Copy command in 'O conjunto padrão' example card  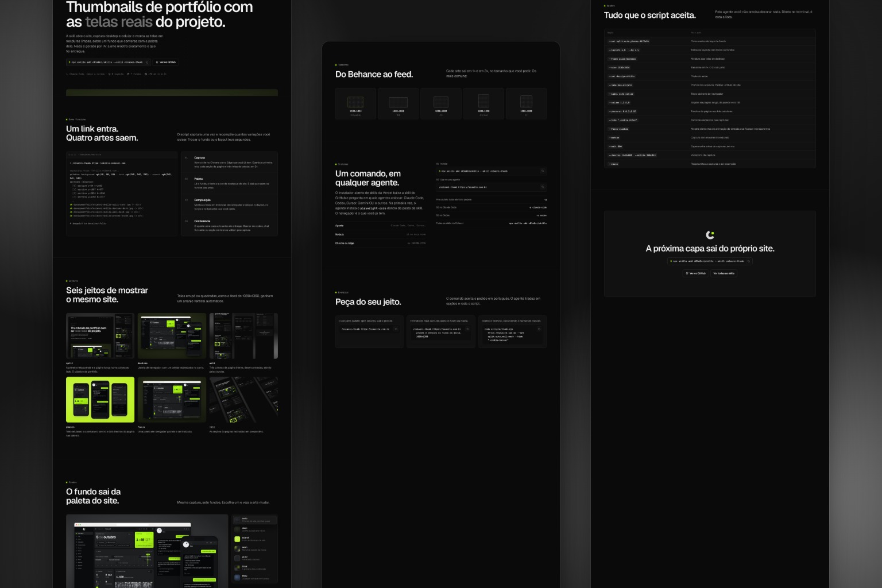click(396, 329)
